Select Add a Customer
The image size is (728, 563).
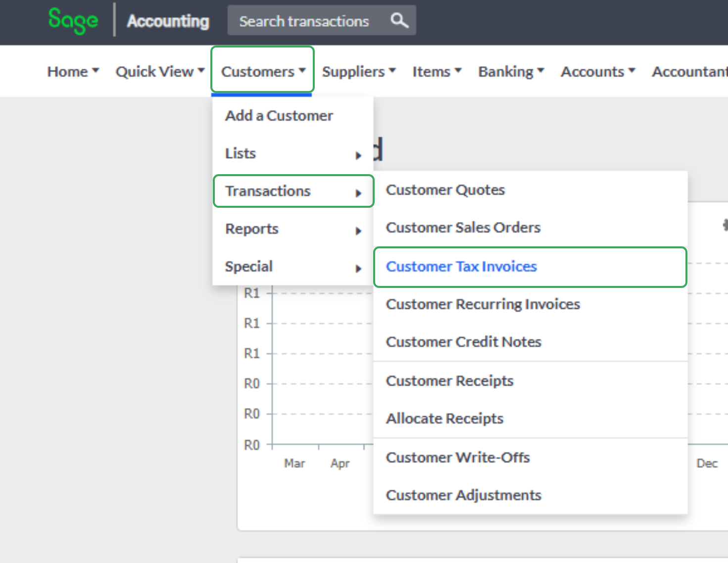[x=293, y=116]
